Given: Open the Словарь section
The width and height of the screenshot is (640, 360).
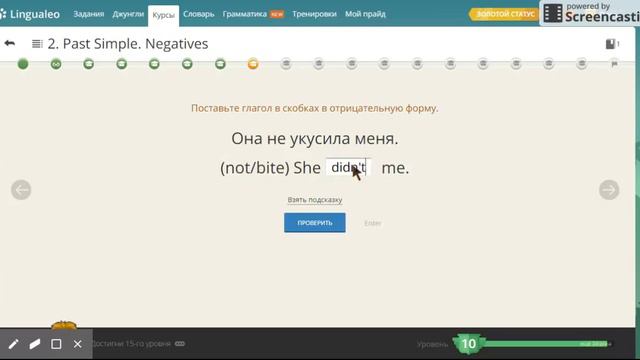Looking at the screenshot, I should pyautogui.click(x=198, y=14).
